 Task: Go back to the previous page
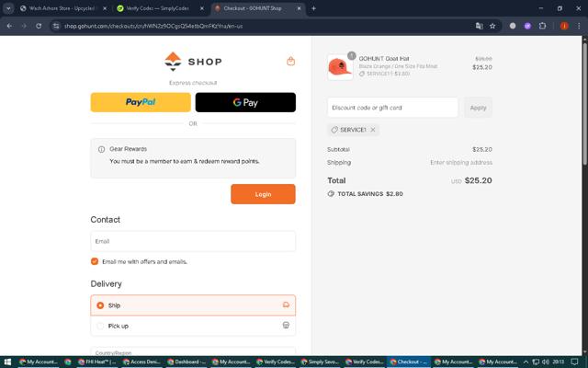click(x=9, y=26)
